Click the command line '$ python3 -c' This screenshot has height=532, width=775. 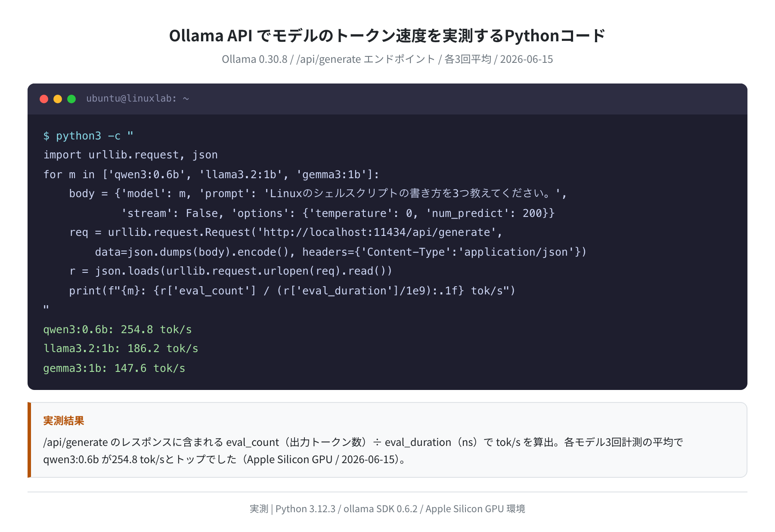88,136
